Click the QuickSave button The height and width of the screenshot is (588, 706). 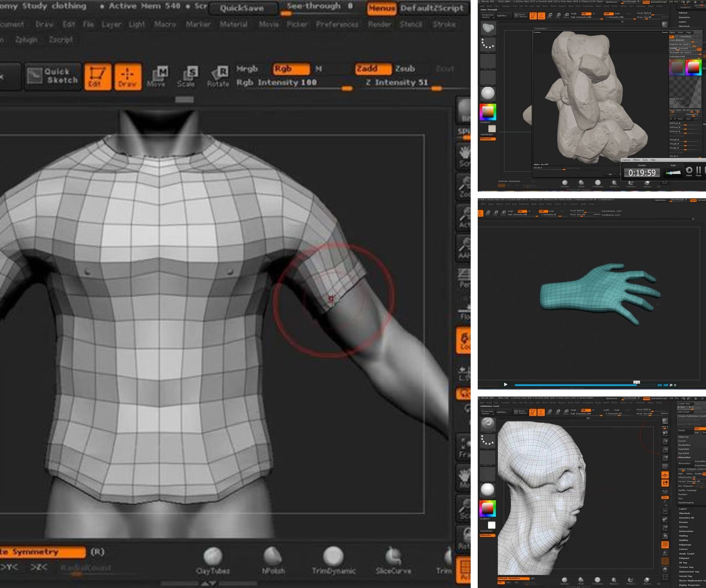(243, 8)
